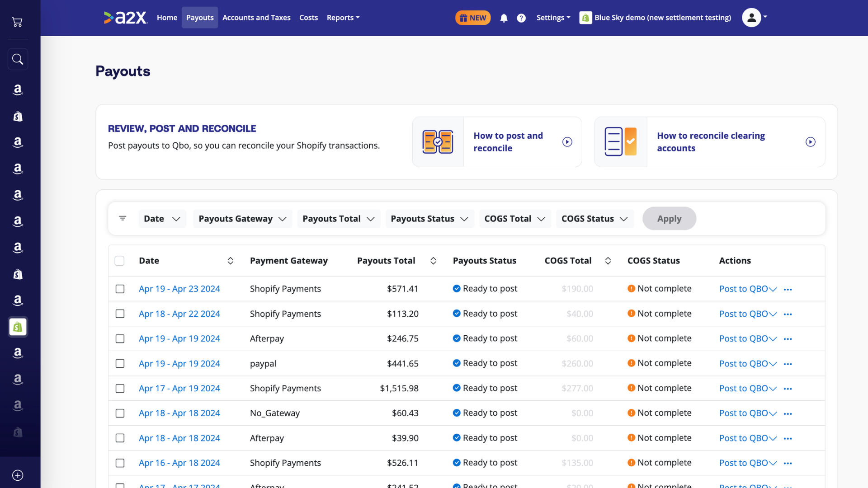Screen dimensions: 868x488
Task: Tick checkbox for Apr 19 - Apr 23 2024 row
Action: [120, 289]
